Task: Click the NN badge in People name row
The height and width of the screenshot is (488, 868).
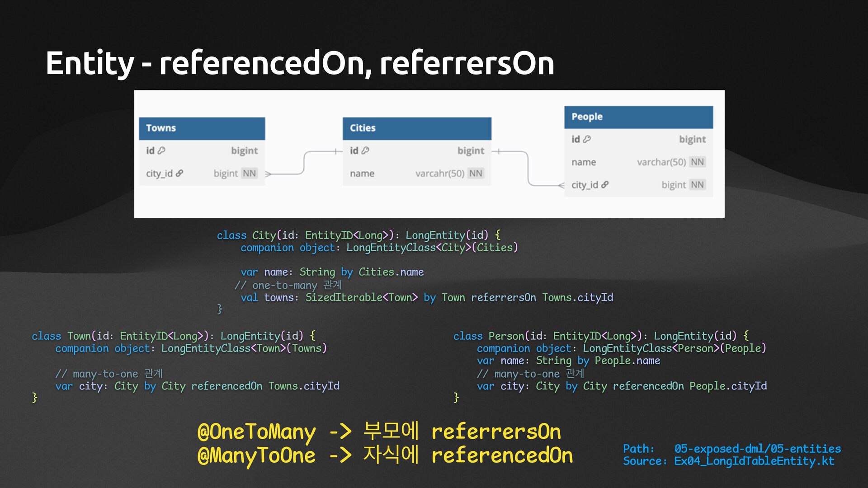Action: [x=697, y=162]
